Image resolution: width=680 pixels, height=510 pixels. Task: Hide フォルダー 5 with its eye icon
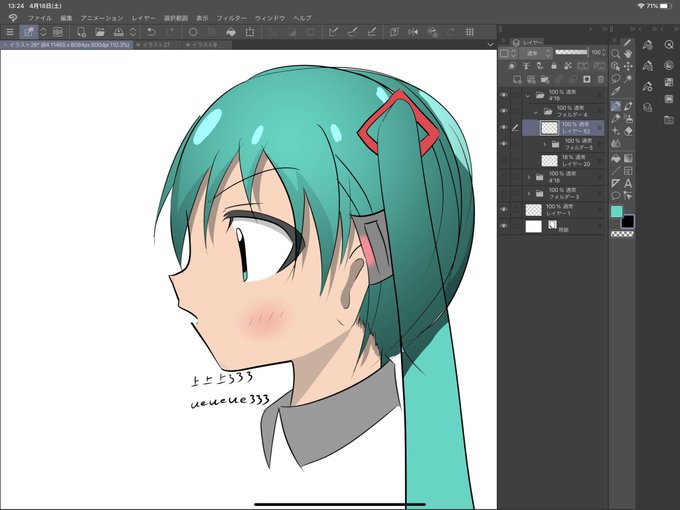[503, 144]
